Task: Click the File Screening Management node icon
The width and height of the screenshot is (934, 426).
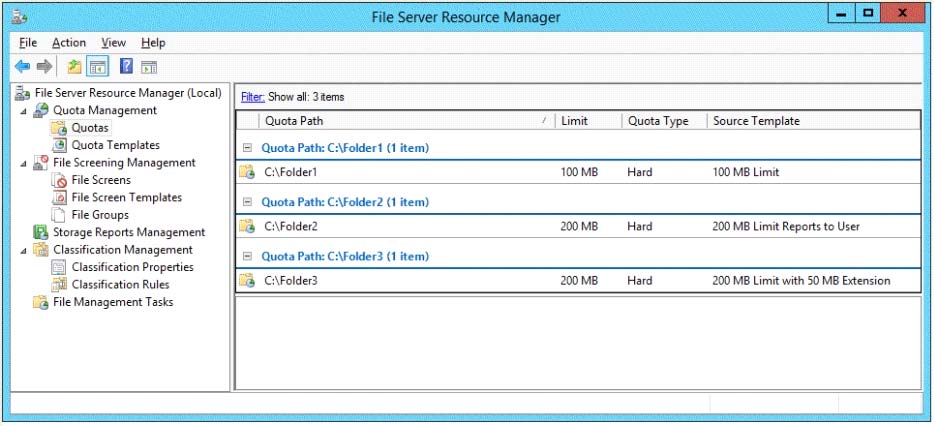Action: (x=41, y=163)
